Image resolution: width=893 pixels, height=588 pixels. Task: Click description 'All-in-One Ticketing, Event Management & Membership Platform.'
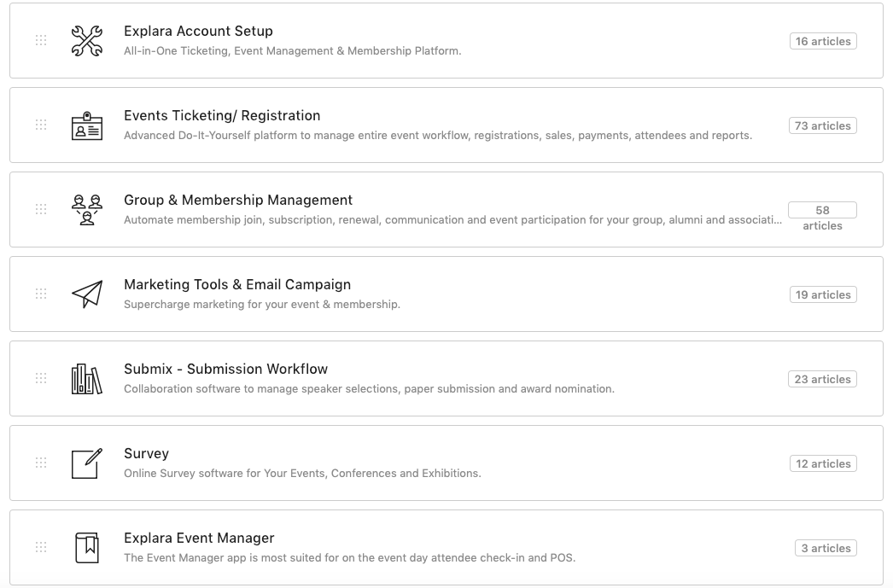point(292,50)
